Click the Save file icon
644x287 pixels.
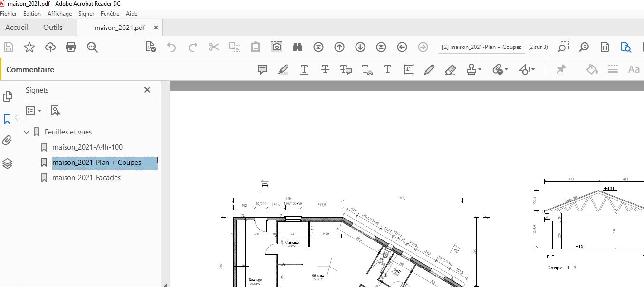click(8, 47)
